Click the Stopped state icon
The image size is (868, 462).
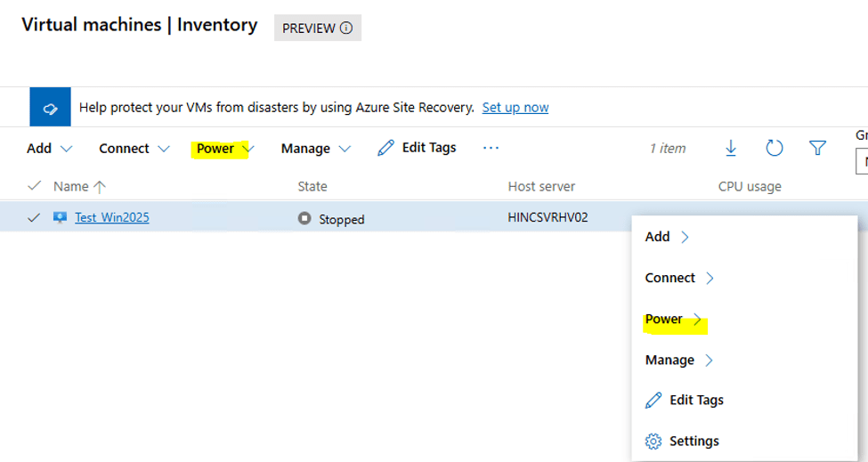pyautogui.click(x=304, y=218)
